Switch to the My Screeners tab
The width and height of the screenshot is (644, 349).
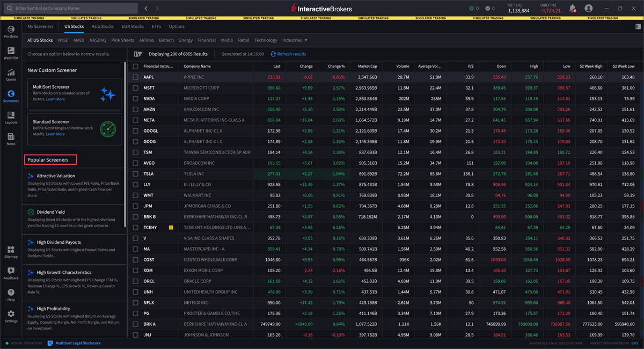click(x=41, y=26)
